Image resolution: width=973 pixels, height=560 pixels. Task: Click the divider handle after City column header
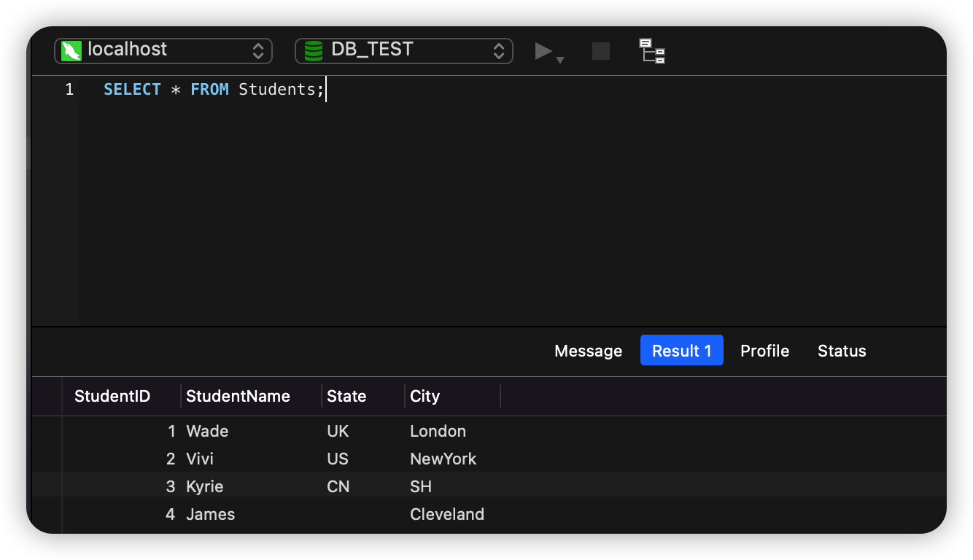coord(500,396)
